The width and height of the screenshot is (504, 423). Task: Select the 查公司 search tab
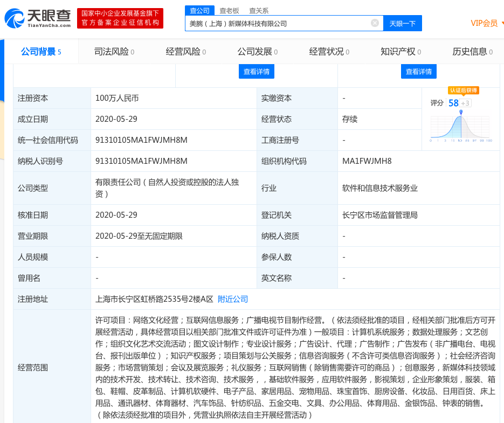tap(199, 11)
